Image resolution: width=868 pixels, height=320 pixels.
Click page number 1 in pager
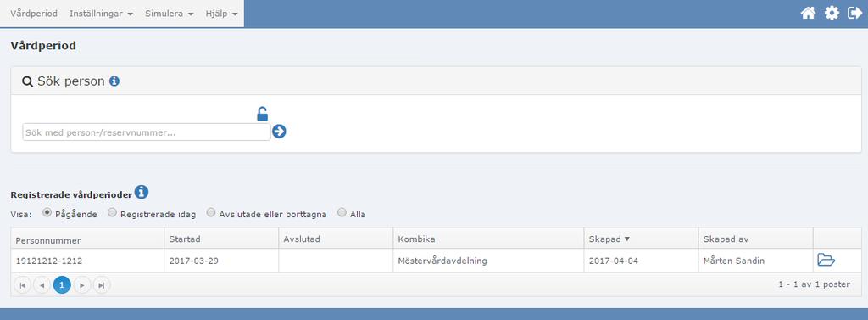coord(62,285)
